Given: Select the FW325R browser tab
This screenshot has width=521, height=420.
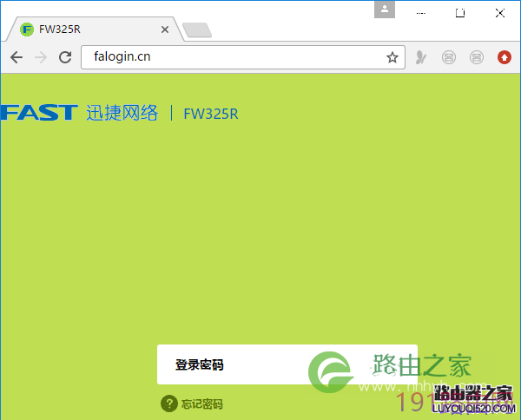Looking at the screenshot, I should (95, 30).
